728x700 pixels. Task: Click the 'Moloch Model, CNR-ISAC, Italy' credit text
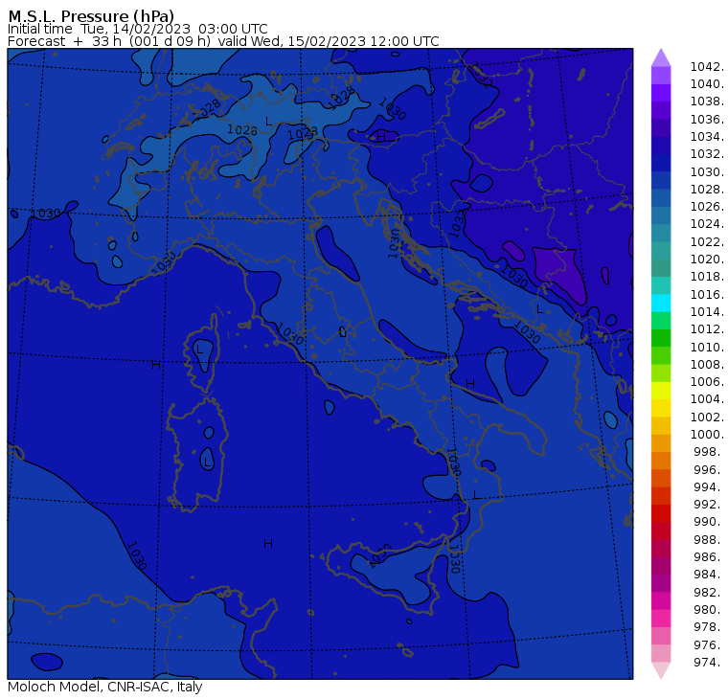point(105,687)
